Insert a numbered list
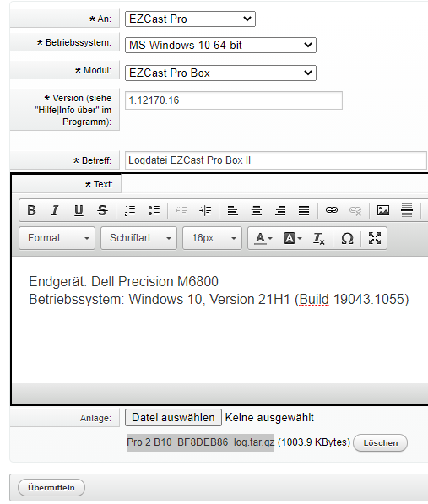 130,210
